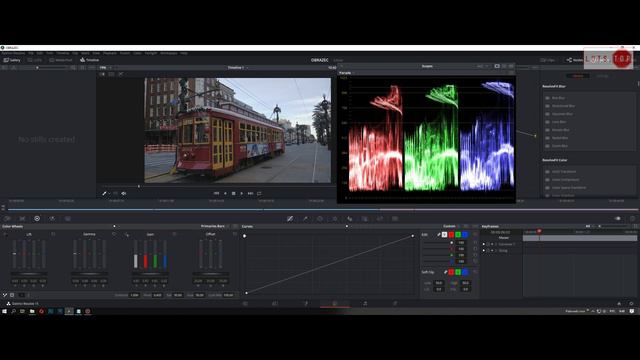Image resolution: width=640 pixels, height=360 pixels.
Task: Reset the Offset bars
Action: 235,234
